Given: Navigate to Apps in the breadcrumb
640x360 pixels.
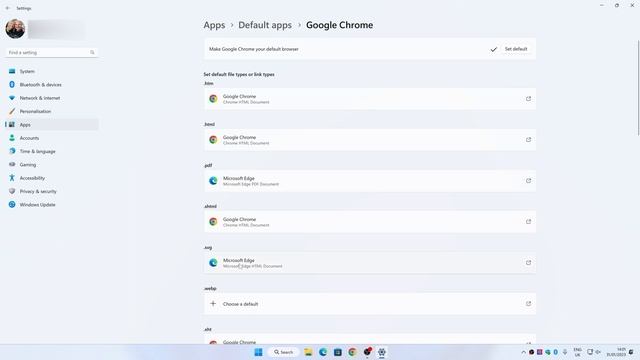Looking at the screenshot, I should [214, 25].
